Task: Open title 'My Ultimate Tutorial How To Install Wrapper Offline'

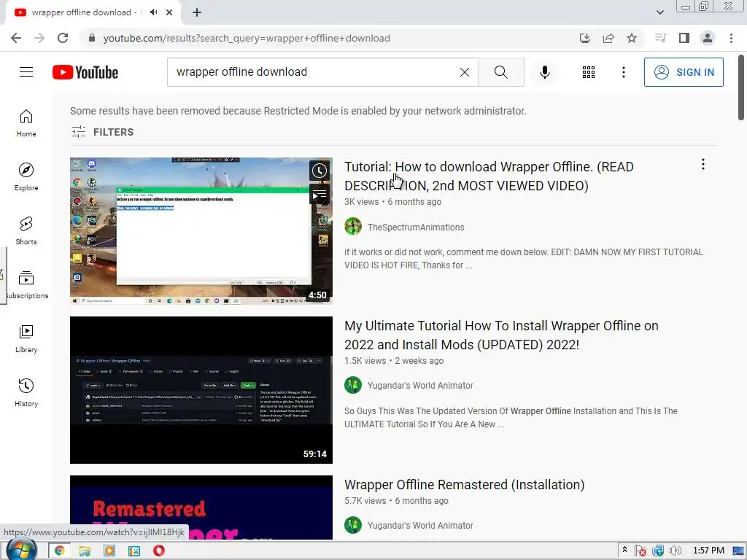Action: [x=501, y=335]
